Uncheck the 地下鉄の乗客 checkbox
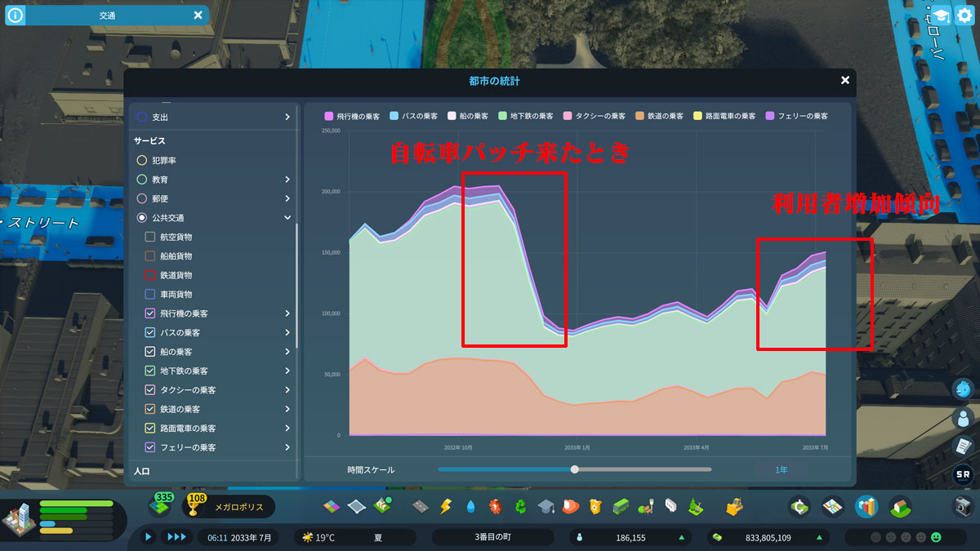 (150, 371)
